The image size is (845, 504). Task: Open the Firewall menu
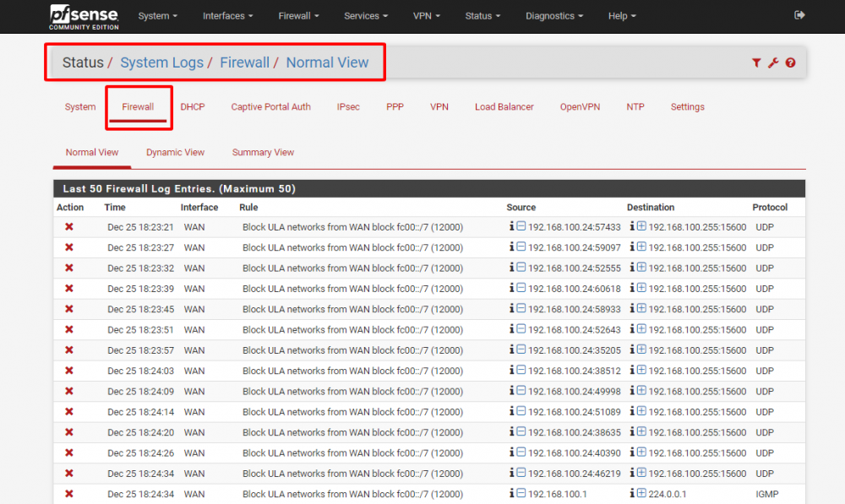298,15
